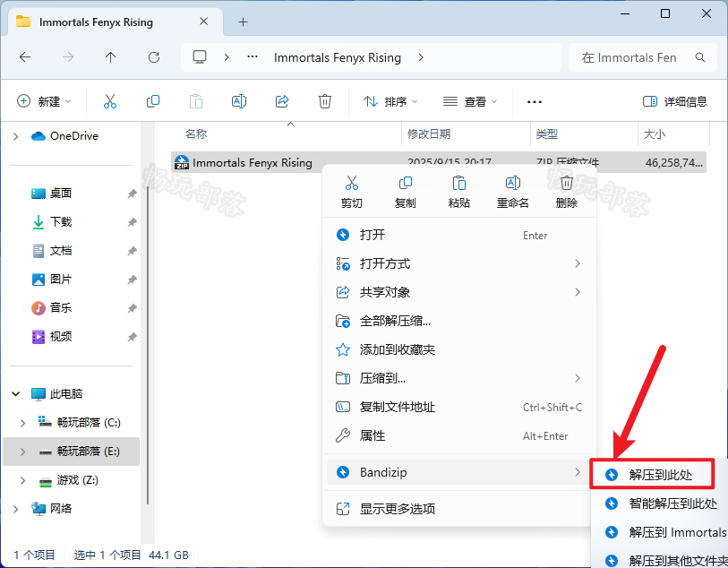Click 复制 in the context menu

pos(406,192)
